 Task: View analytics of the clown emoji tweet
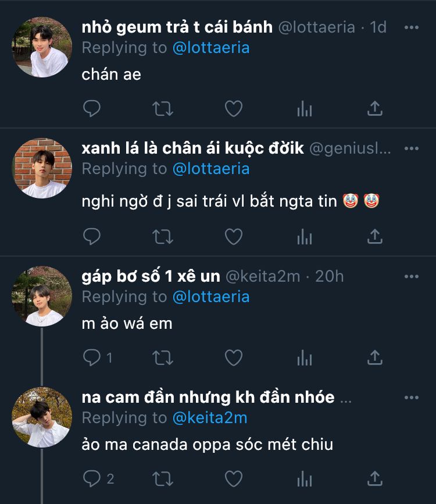[x=305, y=236]
